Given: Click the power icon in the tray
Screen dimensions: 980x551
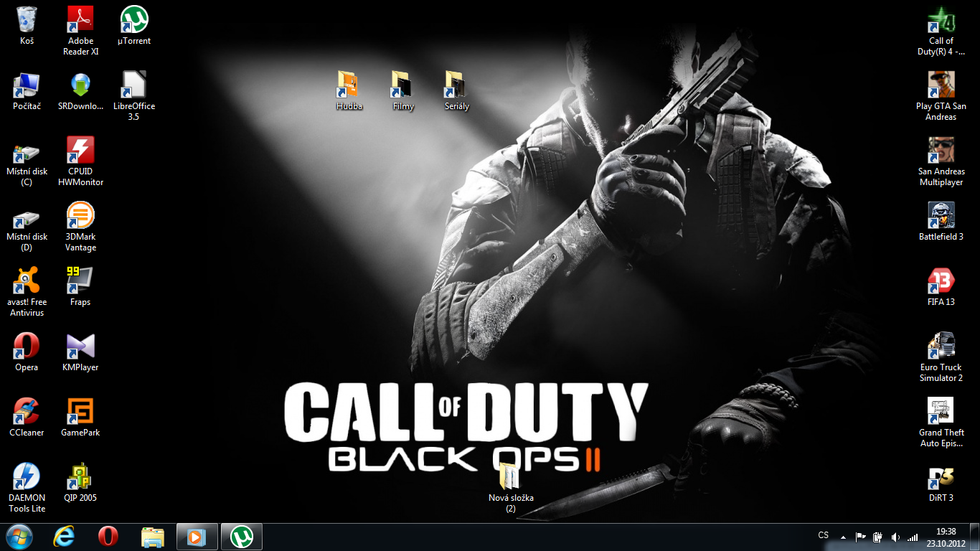Looking at the screenshot, I should [877, 537].
